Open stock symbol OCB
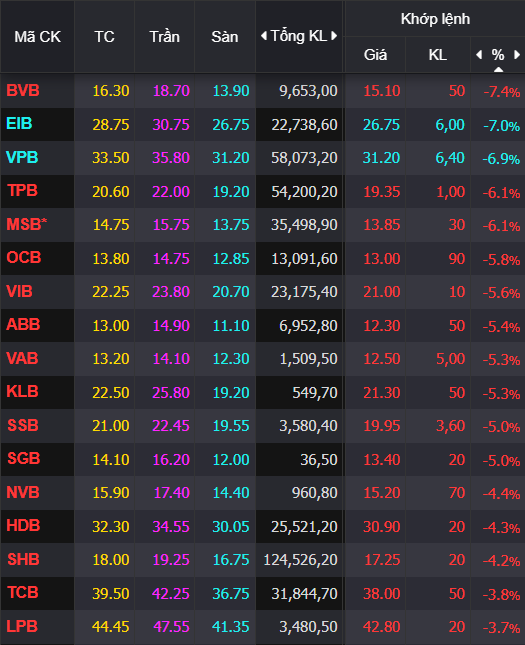Image resolution: width=525 pixels, height=645 pixels. [x=24, y=258]
